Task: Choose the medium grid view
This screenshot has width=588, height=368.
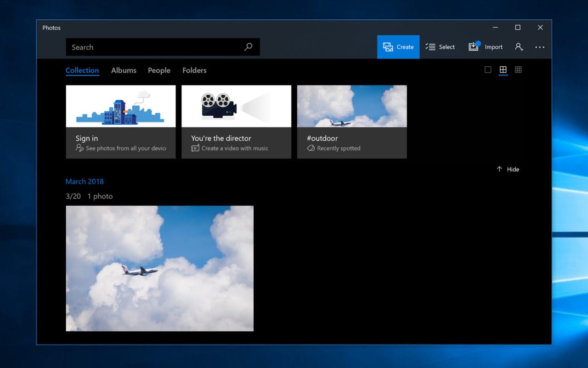Action: [503, 69]
